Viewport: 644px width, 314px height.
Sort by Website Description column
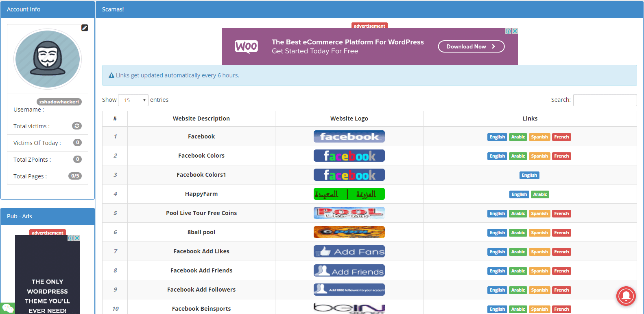[x=201, y=119]
